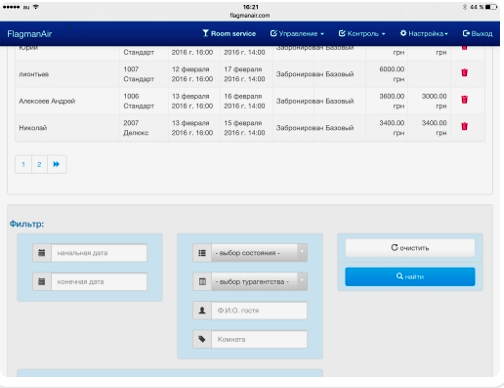Click Забронирован status in Николай row
Viewport: 504px width, 388px height.
[300, 128]
